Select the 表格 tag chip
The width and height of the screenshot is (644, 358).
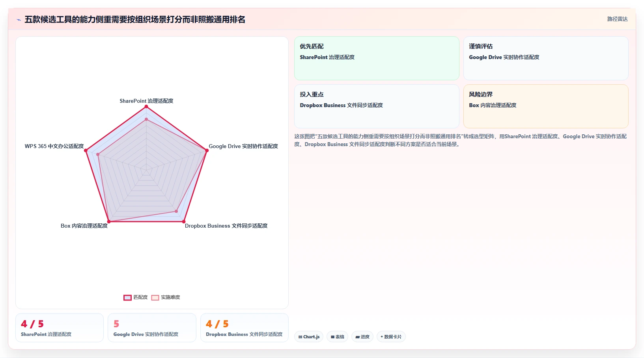tap(337, 337)
